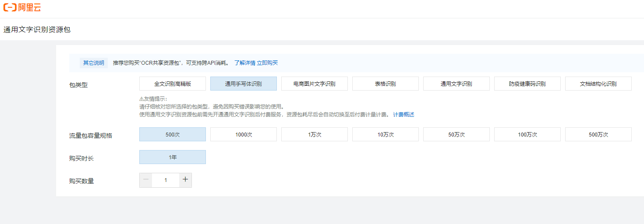Decrease purchase quantity with minus button

(146, 180)
